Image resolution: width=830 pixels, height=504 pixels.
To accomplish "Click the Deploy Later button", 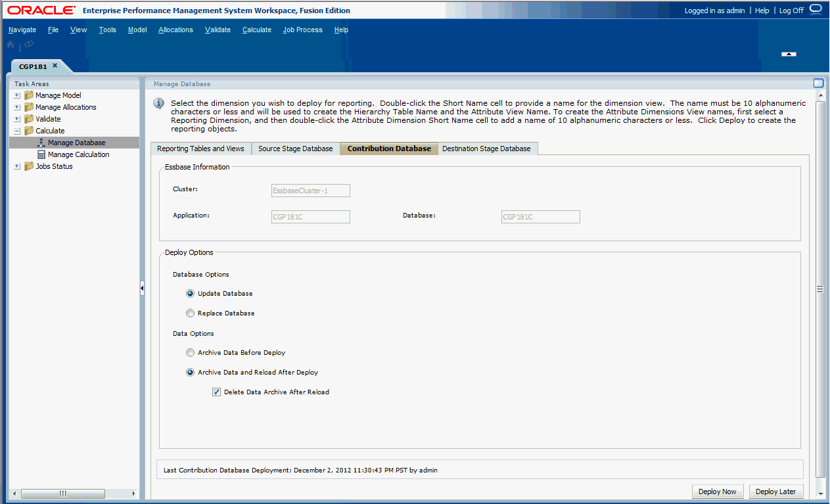I will 776,492.
